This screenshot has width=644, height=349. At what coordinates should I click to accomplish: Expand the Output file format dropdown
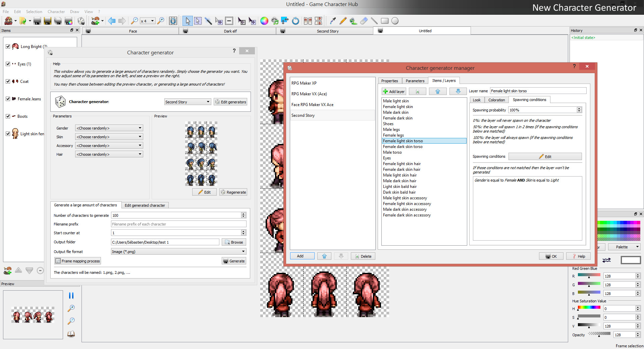coord(243,251)
